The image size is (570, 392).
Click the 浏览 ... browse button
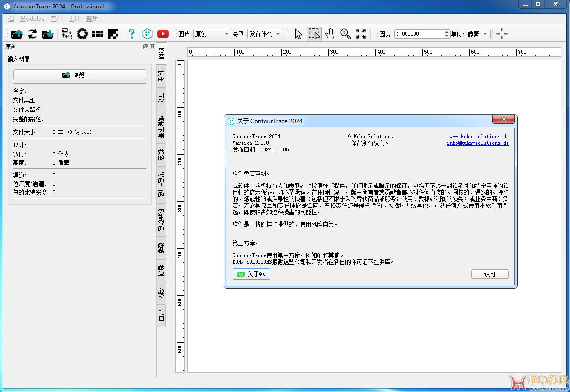point(79,75)
